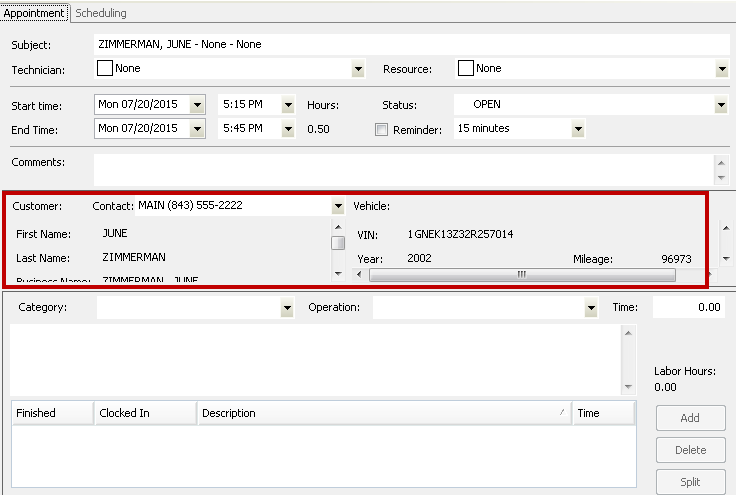The image size is (736, 495).
Task: Open the Start time date picker
Action: (197, 105)
